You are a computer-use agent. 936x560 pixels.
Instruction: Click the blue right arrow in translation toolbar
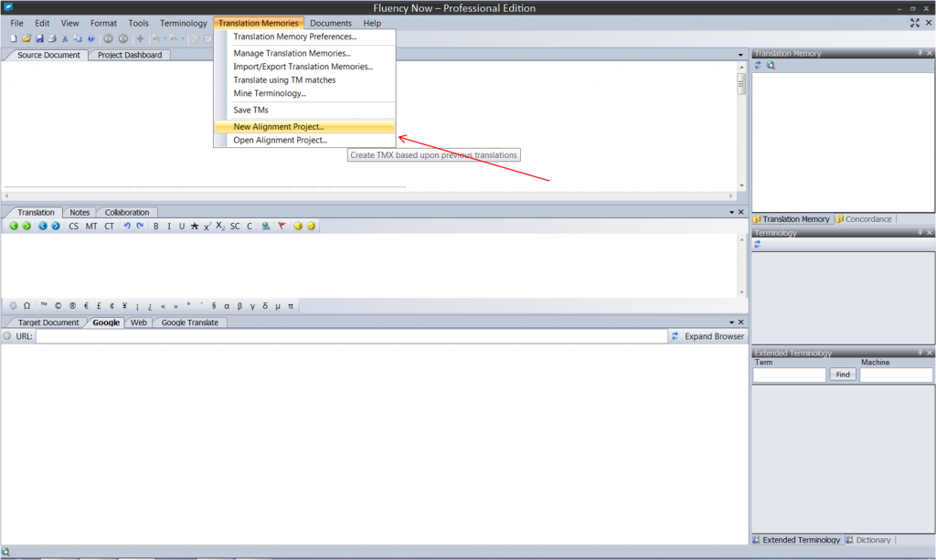point(56,226)
